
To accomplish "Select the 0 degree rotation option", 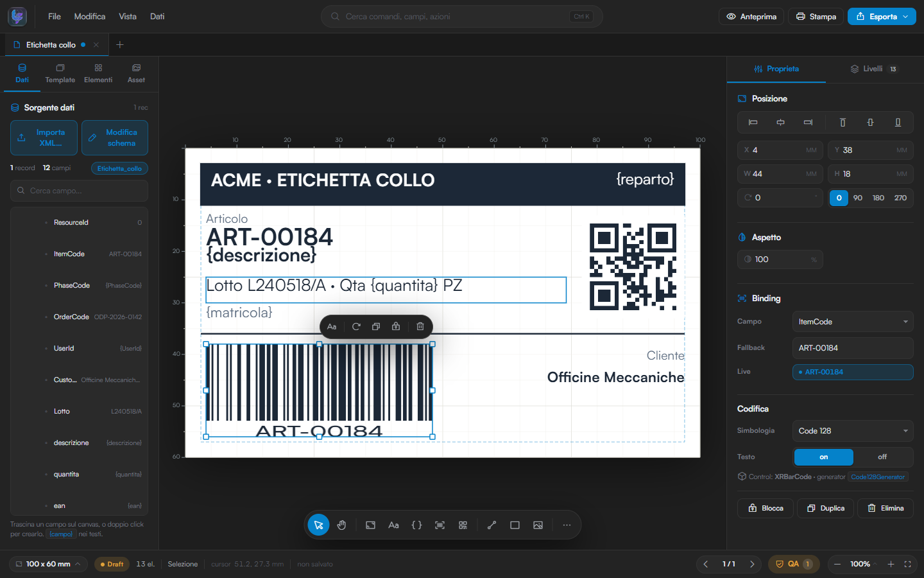I will (839, 198).
